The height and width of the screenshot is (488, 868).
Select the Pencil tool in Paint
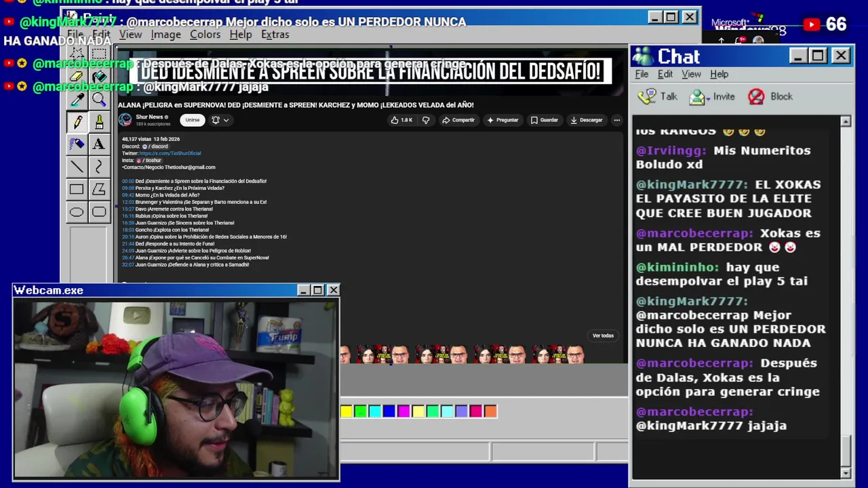[x=77, y=122]
